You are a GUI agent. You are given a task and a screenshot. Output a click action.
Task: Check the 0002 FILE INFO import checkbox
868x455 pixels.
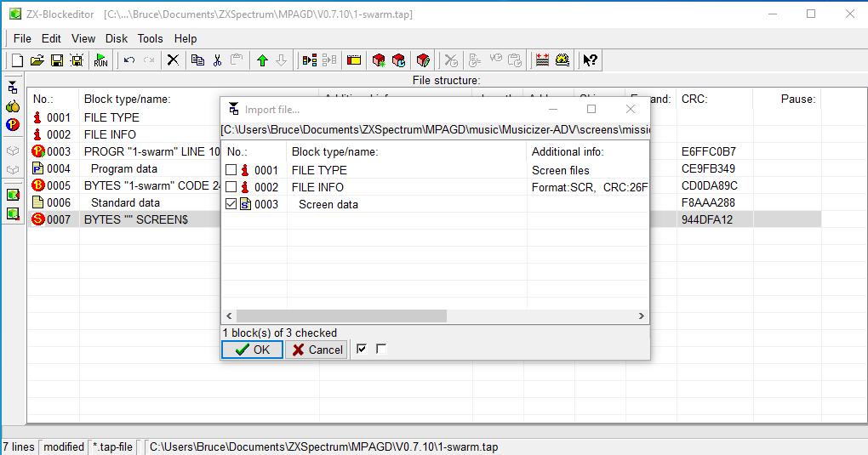click(x=231, y=187)
